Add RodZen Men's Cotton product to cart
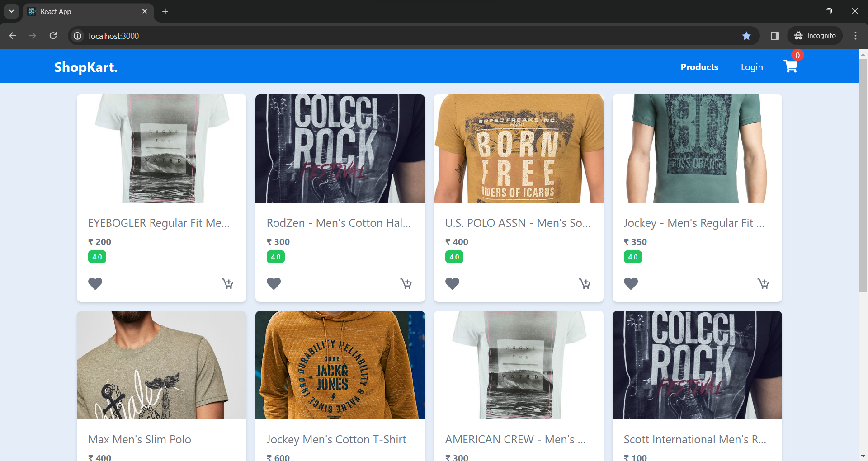Viewport: 868px width, 461px height. click(x=406, y=283)
